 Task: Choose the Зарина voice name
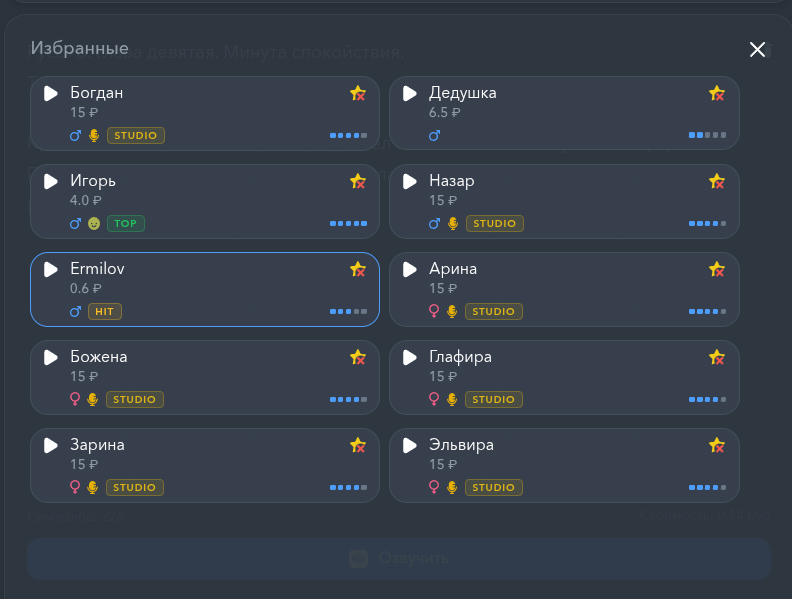97,445
